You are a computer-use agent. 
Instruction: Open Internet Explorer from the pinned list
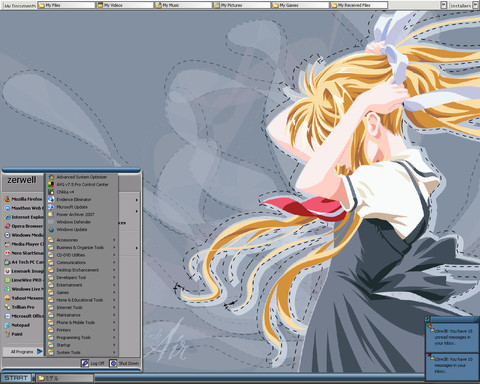(23, 217)
